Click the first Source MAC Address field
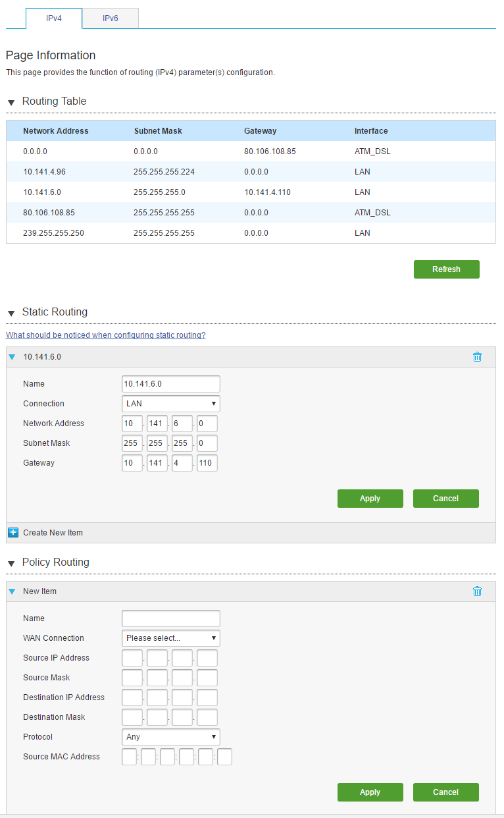The height and width of the screenshot is (818, 504). tap(130, 757)
